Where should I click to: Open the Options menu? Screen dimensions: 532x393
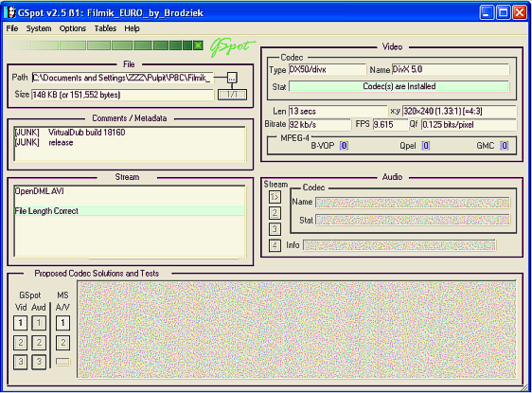(x=73, y=28)
